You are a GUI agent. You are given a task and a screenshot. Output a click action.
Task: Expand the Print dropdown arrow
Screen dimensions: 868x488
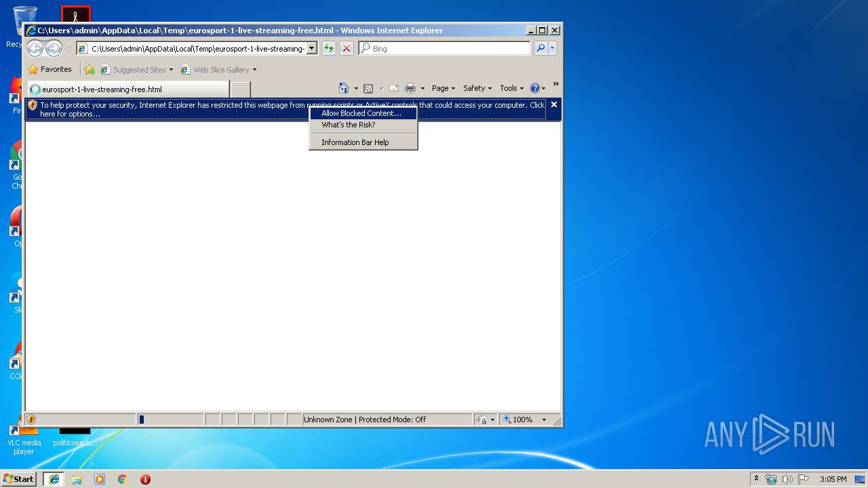click(x=422, y=88)
